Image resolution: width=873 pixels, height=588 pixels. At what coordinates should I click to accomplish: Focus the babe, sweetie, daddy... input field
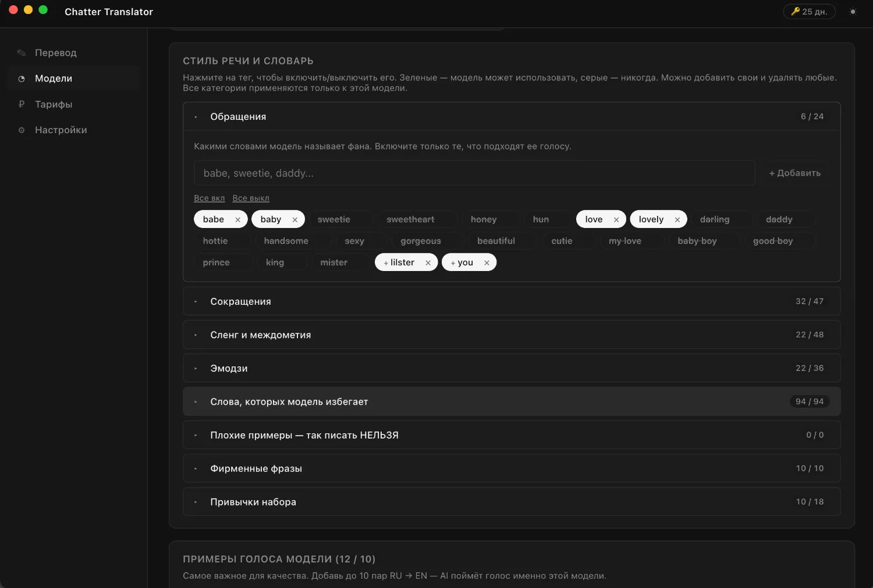click(474, 173)
